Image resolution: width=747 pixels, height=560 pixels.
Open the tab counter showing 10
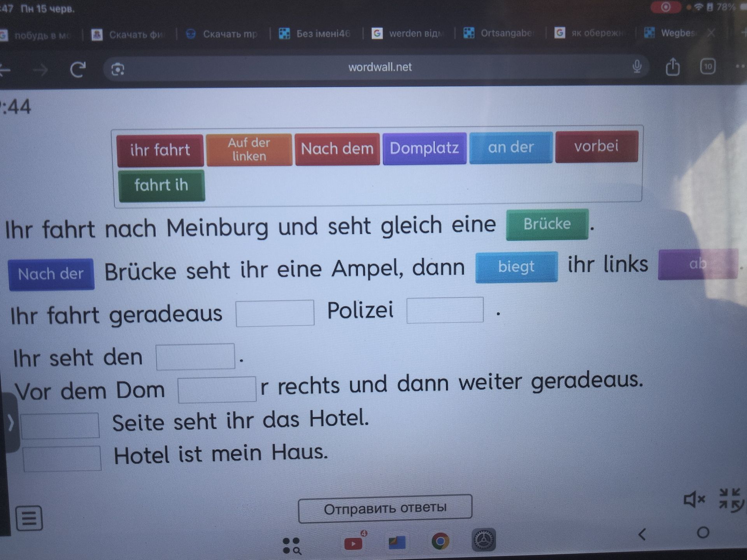pyautogui.click(x=708, y=66)
